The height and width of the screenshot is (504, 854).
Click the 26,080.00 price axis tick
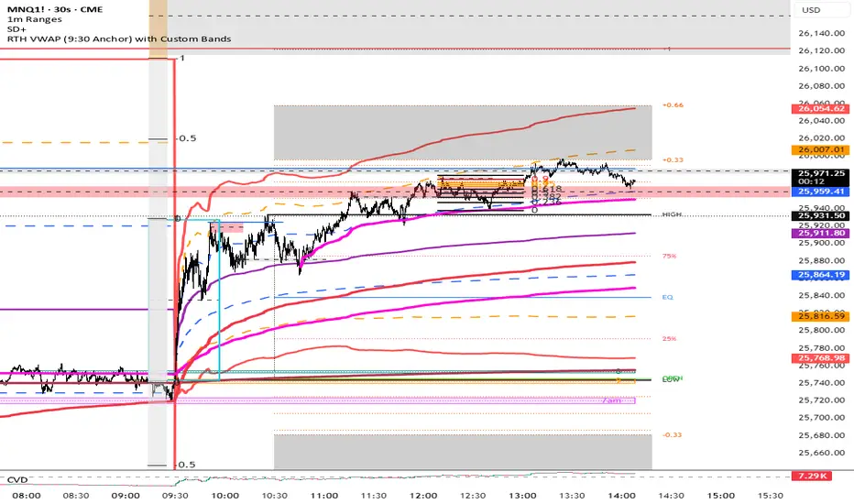pyautogui.click(x=821, y=86)
